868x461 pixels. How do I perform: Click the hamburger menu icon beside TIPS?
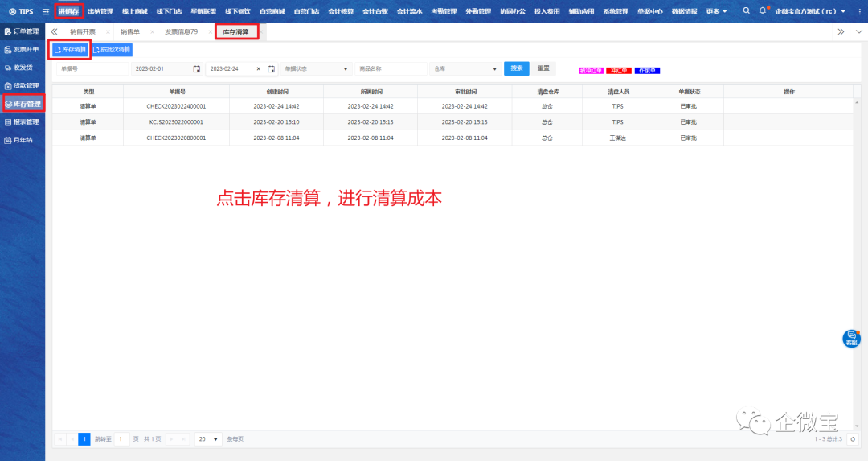pos(46,11)
